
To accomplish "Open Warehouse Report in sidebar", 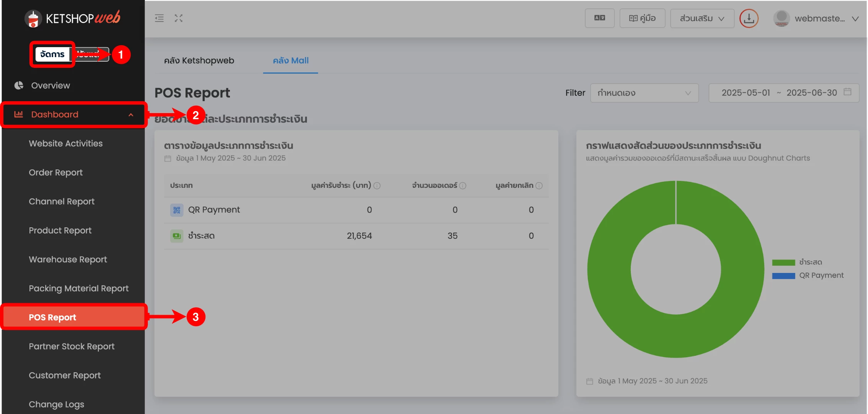I will click(68, 260).
